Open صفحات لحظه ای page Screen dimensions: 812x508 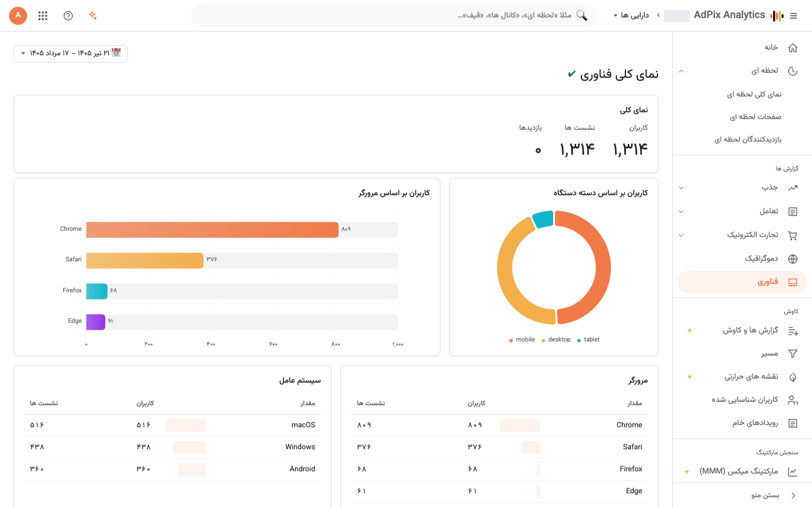click(756, 117)
